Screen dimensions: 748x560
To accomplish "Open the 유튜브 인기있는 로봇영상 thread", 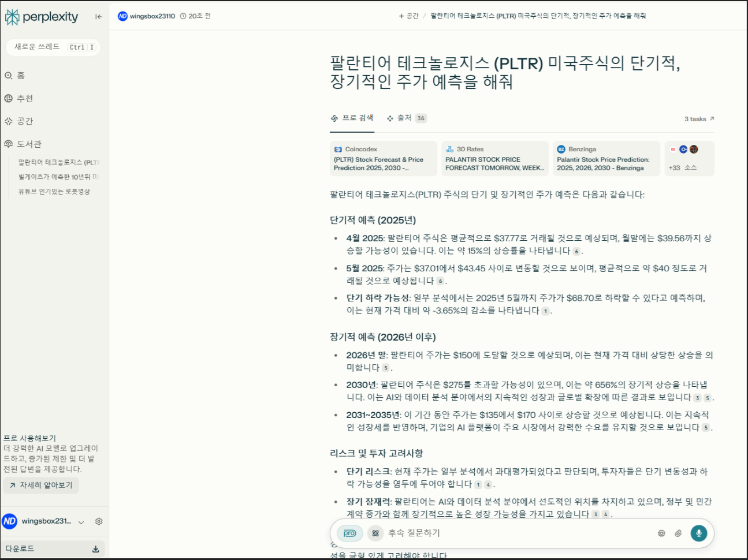I will 54,191.
